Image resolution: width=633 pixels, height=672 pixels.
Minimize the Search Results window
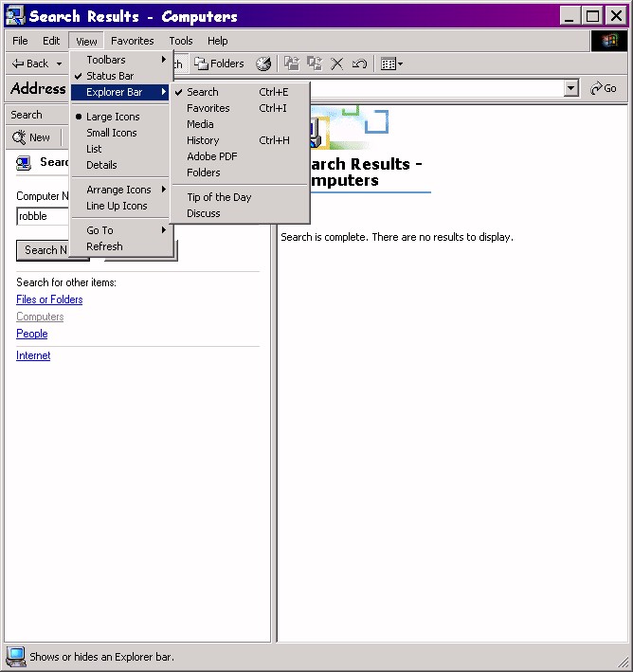click(570, 16)
